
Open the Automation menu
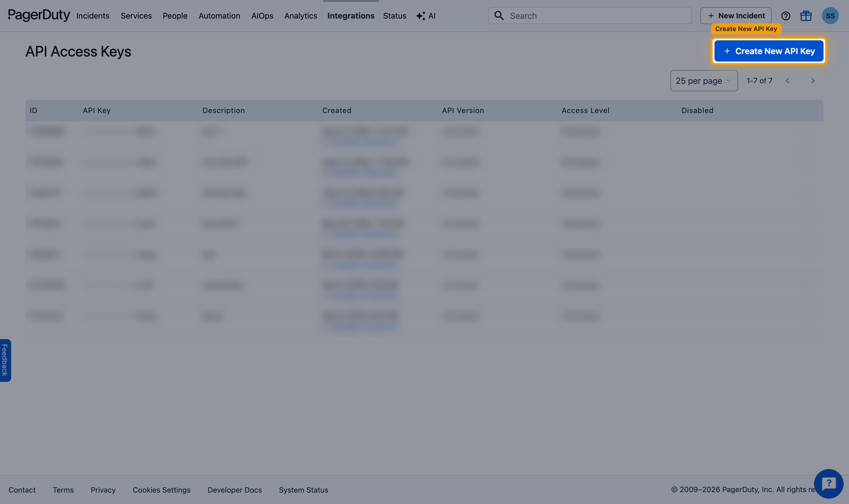[x=219, y=16]
